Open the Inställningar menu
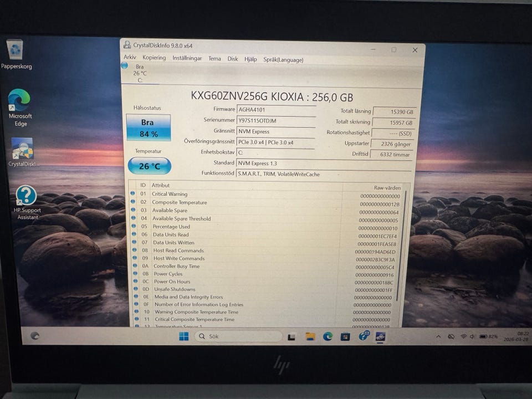The image size is (532, 399). coord(187,58)
